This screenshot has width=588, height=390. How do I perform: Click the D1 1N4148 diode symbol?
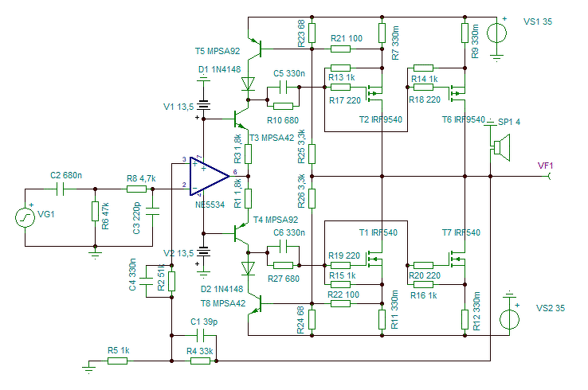(x=248, y=84)
